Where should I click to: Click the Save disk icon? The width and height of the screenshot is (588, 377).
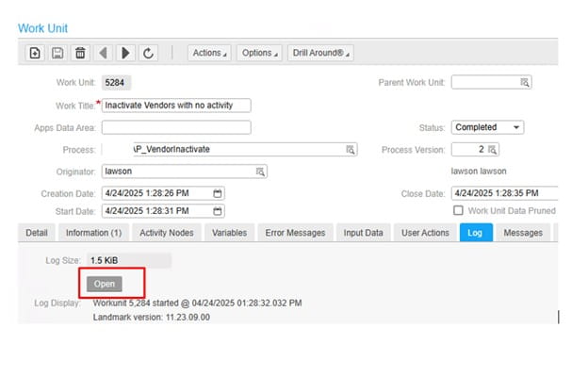[57, 54]
